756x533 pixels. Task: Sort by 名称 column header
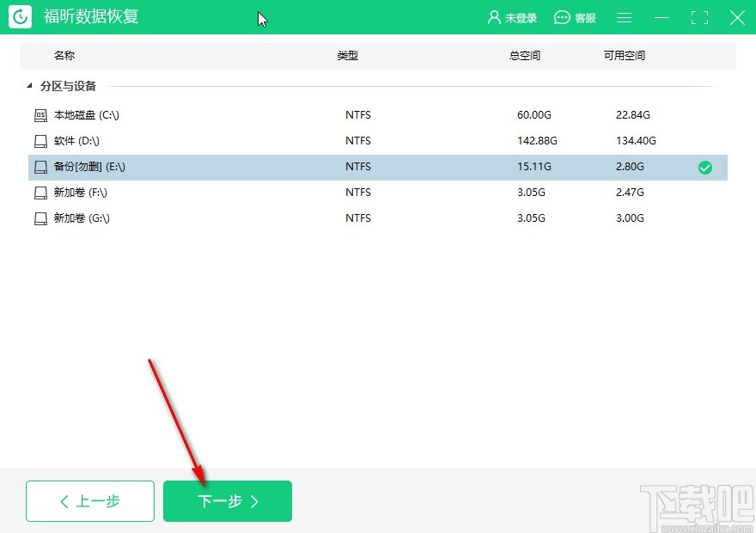pyautogui.click(x=64, y=56)
